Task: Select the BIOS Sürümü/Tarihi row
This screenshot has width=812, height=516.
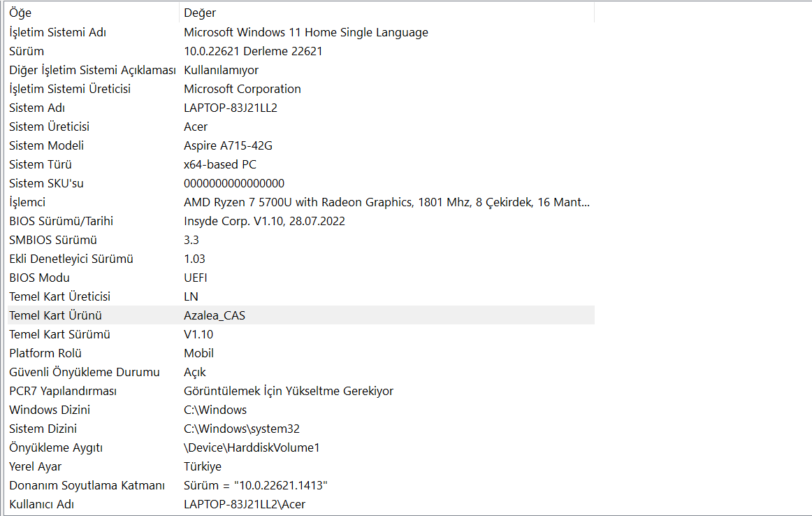Action: pos(61,221)
